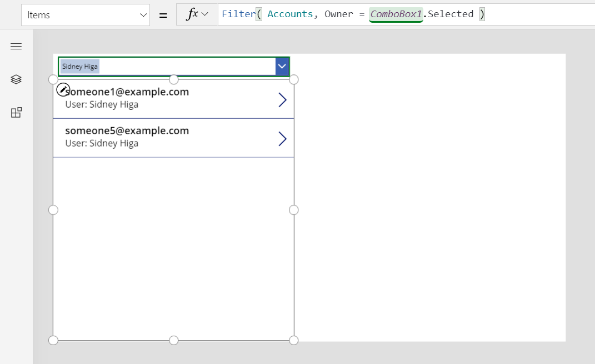Click the gallery's right-middle resize handle

click(x=294, y=210)
